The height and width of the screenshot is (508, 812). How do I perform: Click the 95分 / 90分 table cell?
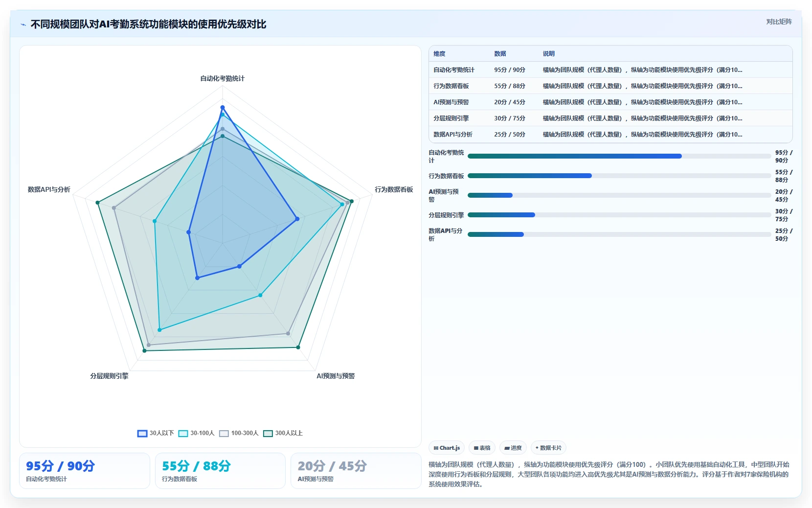coord(510,70)
